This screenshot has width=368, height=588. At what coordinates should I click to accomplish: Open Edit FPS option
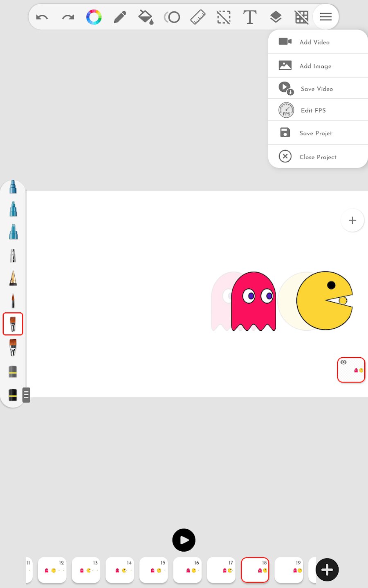318,110
